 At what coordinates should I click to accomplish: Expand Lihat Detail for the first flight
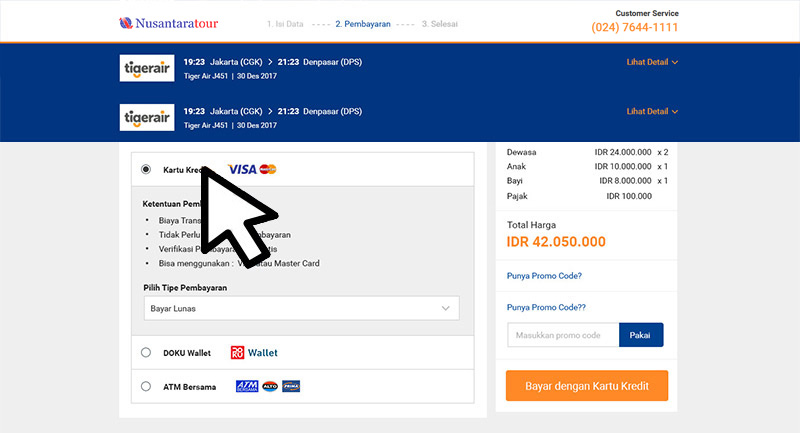coord(652,62)
